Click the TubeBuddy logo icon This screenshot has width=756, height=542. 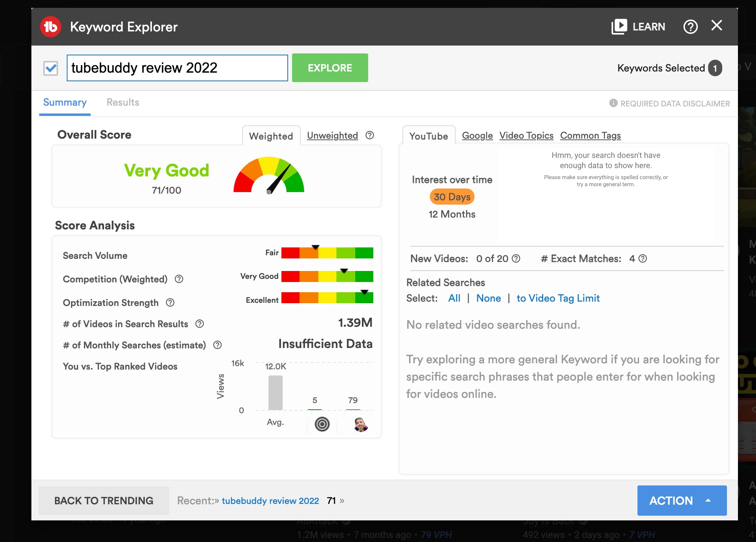51,27
